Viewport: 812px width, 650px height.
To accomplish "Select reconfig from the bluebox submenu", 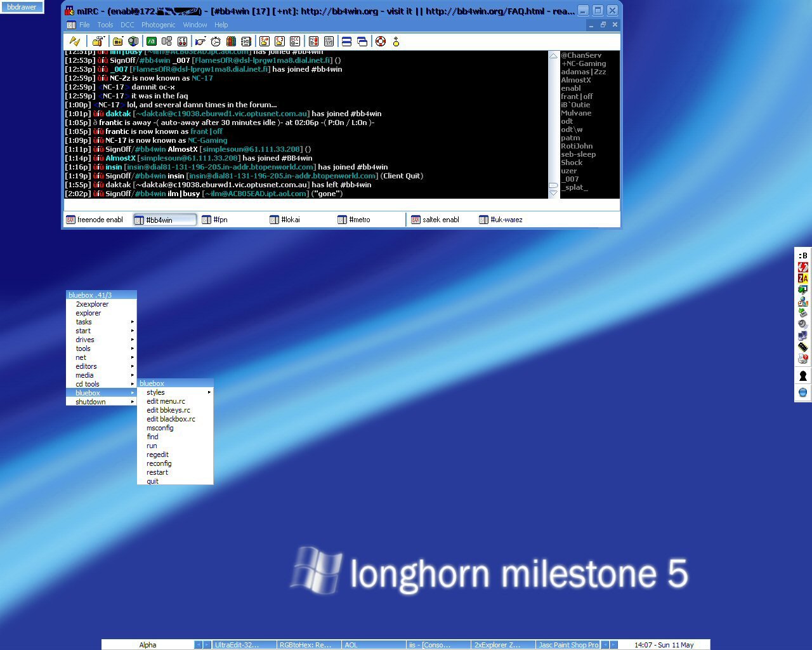I will (x=159, y=463).
